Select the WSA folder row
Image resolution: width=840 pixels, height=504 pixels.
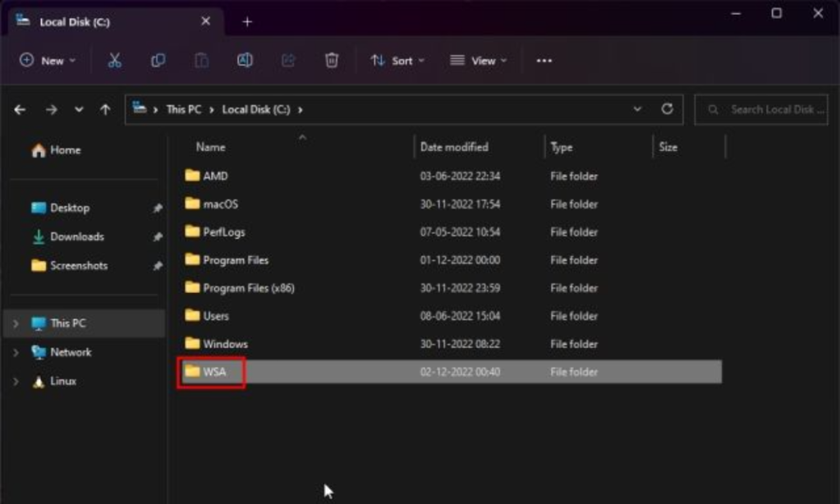452,372
